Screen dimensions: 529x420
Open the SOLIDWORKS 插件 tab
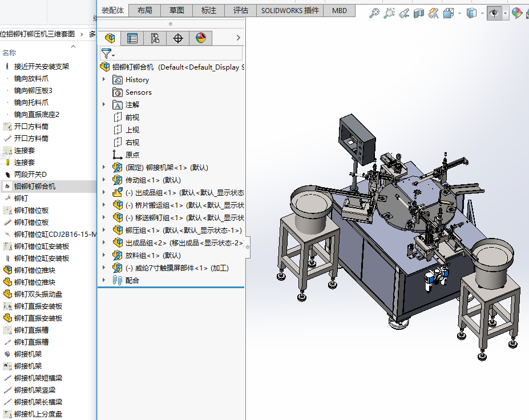click(290, 10)
